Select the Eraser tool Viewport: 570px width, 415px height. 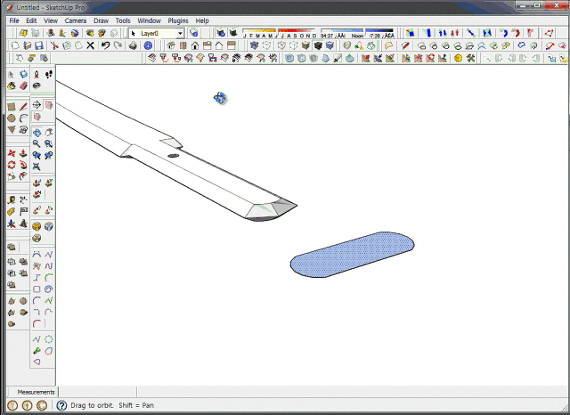click(24, 86)
